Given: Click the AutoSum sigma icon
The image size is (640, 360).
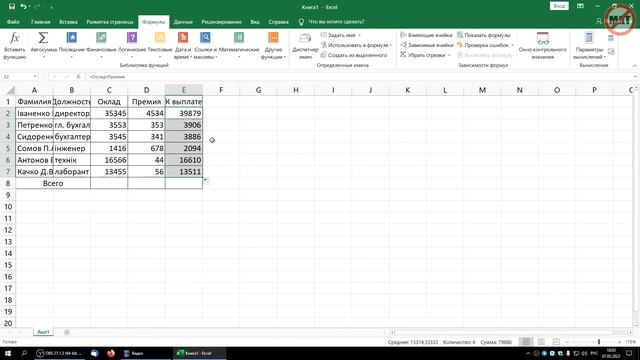Looking at the screenshot, I should pos(43,38).
